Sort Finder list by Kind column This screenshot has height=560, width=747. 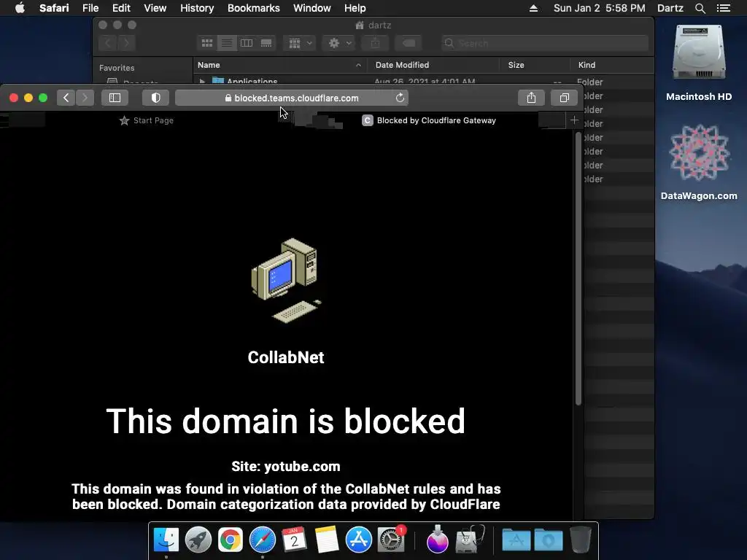tap(612, 65)
